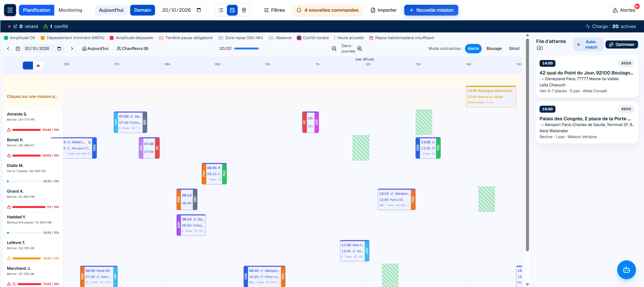The height and width of the screenshot is (287, 644).
Task: Zoom in the timeline
Action: click(x=360, y=49)
